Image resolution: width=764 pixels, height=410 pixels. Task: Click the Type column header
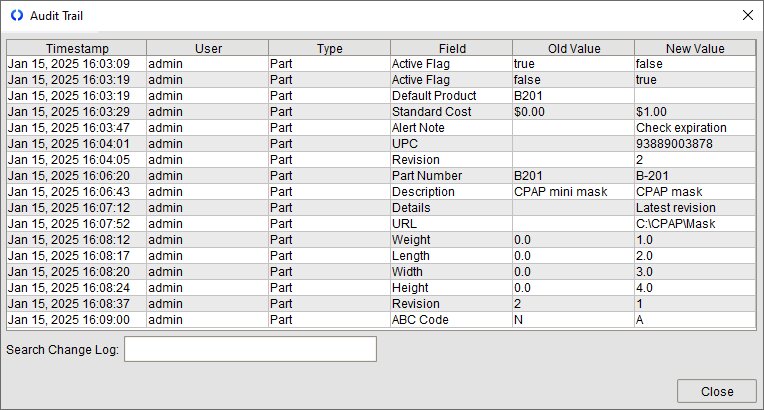coord(329,48)
